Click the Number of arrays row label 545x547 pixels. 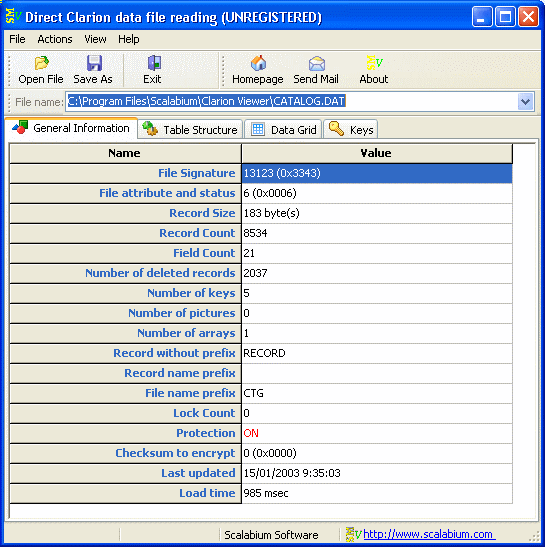125,333
